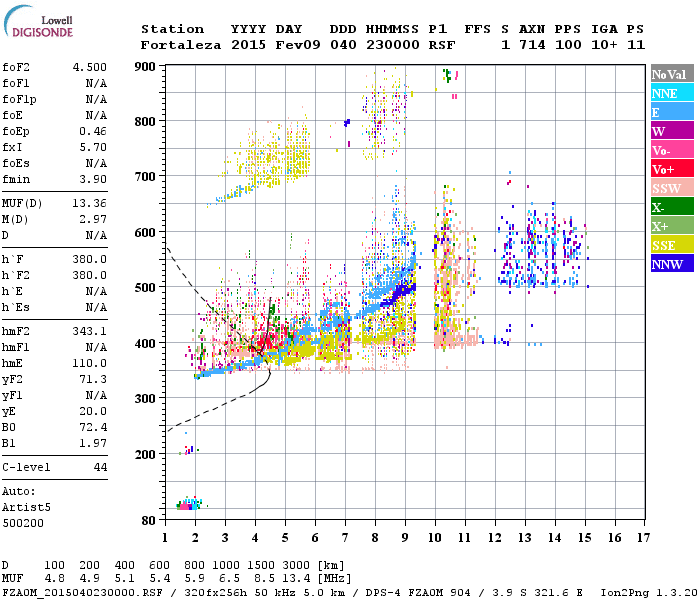Click the W purple legend swatch
Screen dimensions: 700x600
pos(672,130)
